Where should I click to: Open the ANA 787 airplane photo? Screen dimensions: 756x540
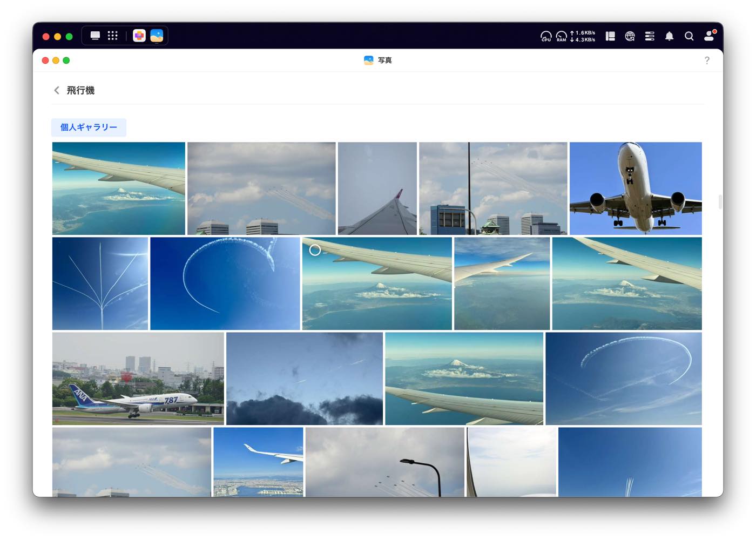[x=137, y=378]
